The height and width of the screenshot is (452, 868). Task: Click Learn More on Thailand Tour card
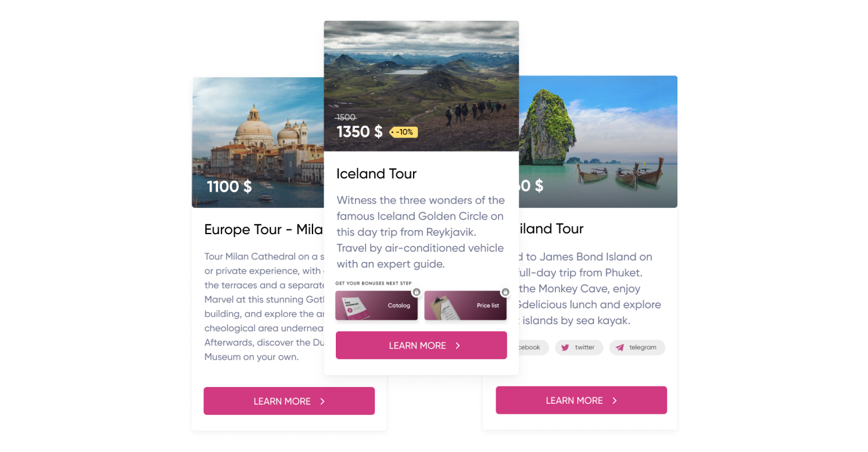coord(581,400)
